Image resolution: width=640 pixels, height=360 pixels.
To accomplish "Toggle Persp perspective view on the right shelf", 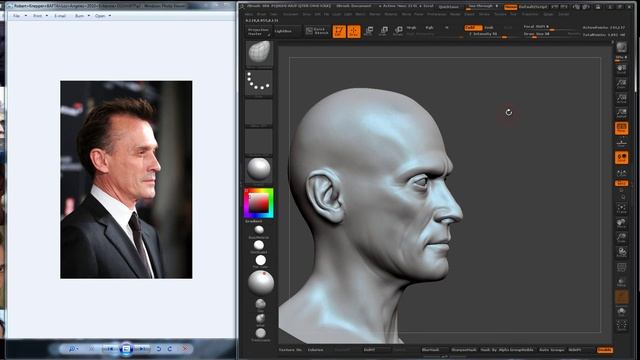I will coord(621,129).
